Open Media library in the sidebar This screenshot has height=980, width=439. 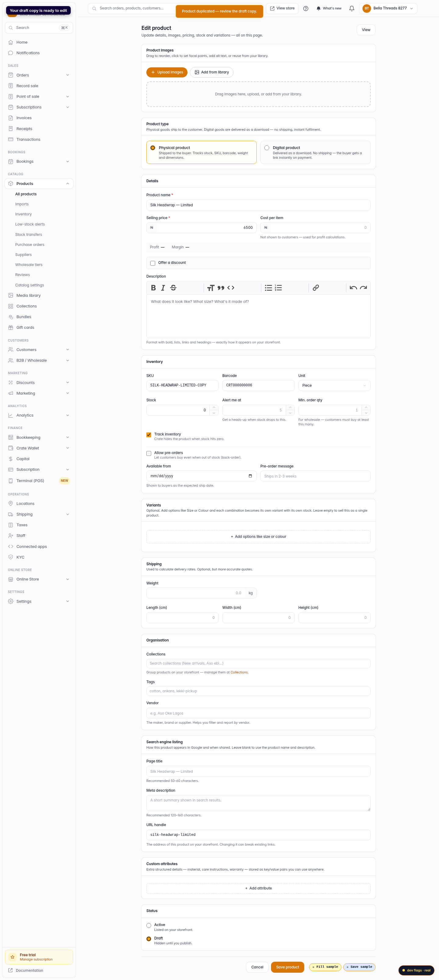[39, 295]
